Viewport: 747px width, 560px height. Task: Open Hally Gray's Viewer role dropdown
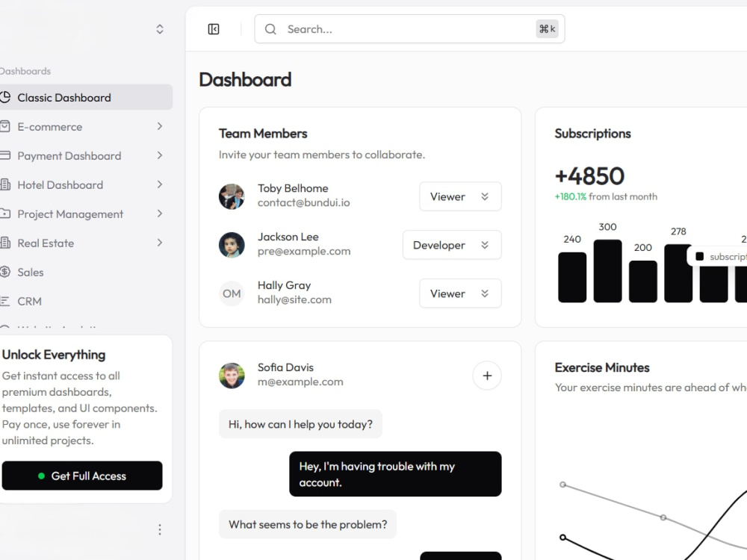(x=460, y=293)
